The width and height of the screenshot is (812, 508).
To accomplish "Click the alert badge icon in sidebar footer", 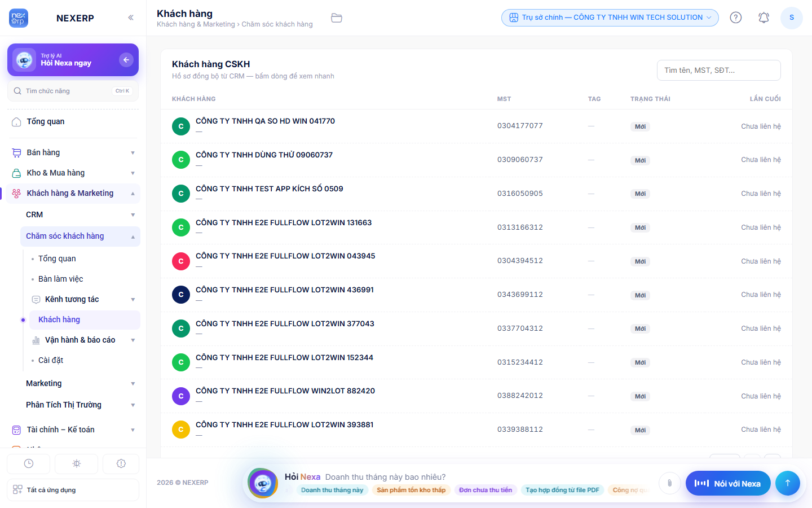I will [x=121, y=463].
